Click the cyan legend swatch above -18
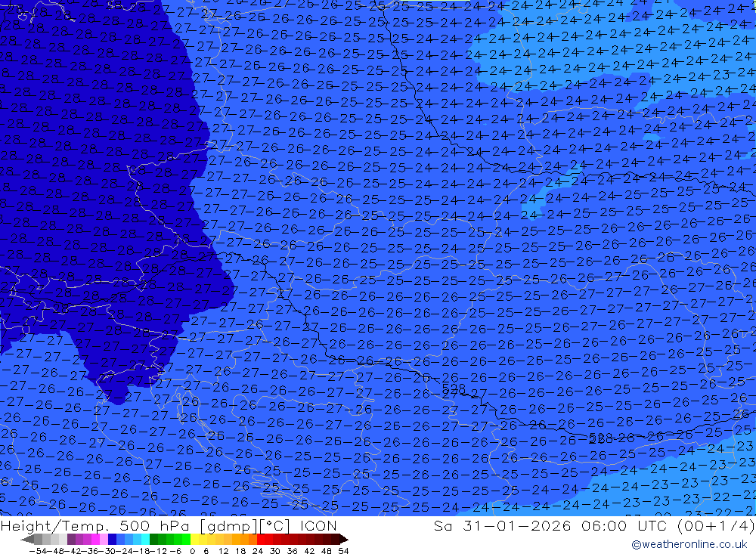Image resolution: width=756 pixels, height=554 pixels. coord(145,539)
